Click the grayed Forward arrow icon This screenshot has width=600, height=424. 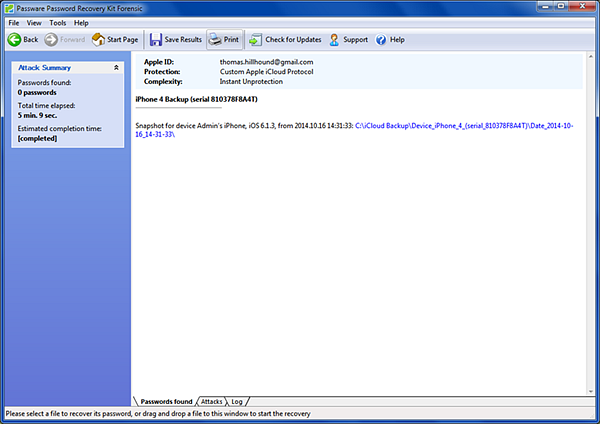[x=51, y=39]
